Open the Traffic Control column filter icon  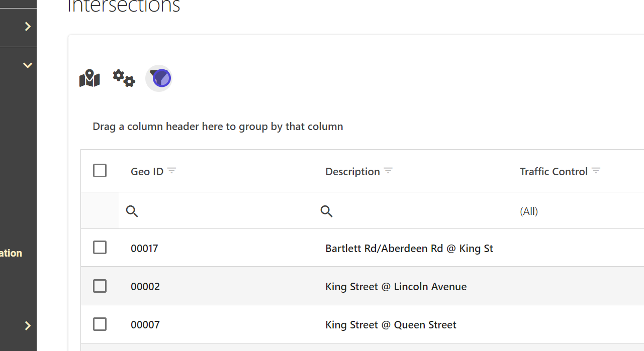596,171
